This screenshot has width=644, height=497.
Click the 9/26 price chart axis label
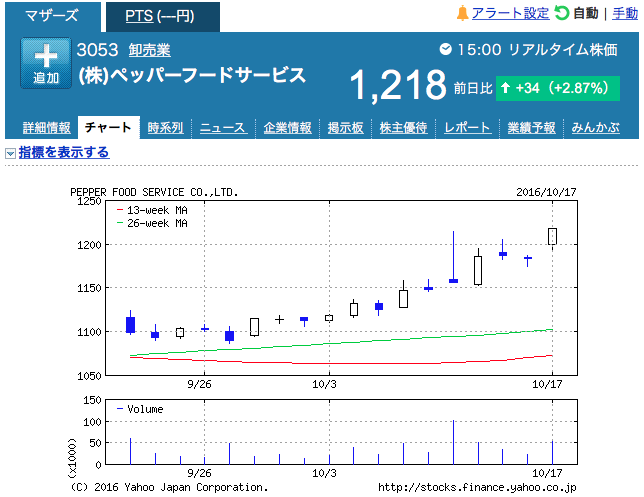pos(200,384)
